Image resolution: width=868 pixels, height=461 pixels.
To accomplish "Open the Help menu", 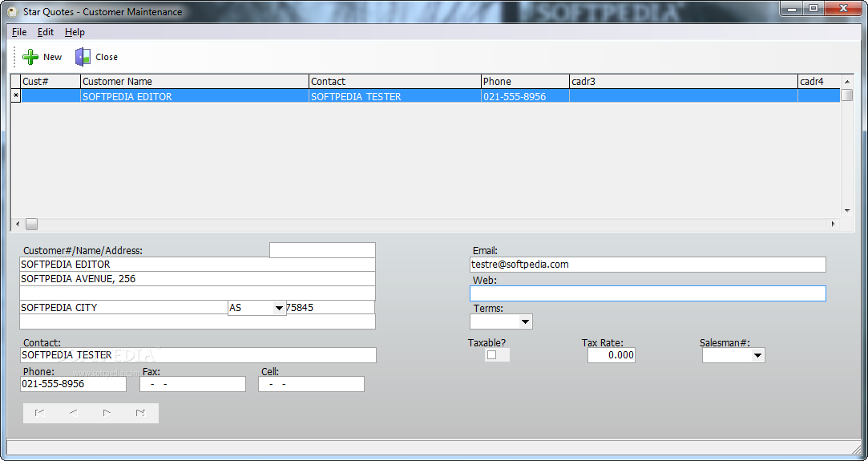I will 75,32.
